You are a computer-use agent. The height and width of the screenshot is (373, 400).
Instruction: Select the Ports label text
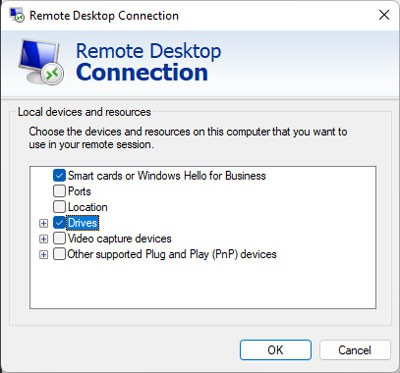79,191
